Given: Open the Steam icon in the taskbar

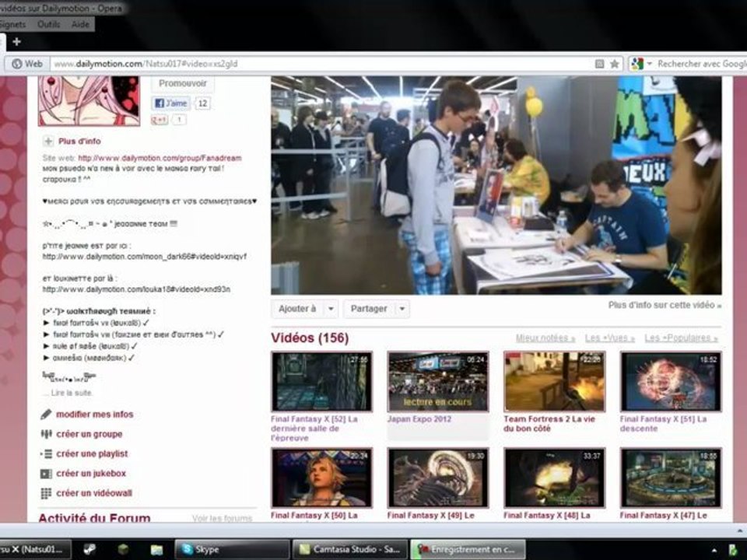Looking at the screenshot, I should point(89,550).
